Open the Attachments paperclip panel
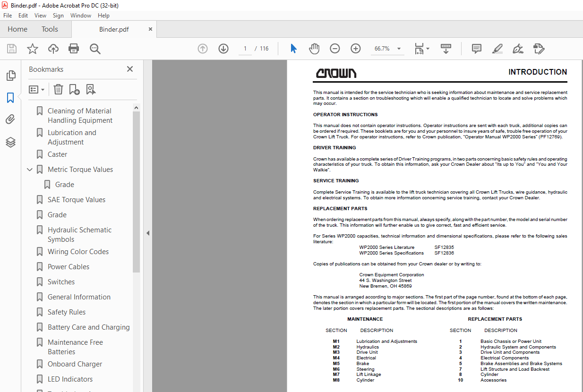This screenshot has width=583, height=392. (x=10, y=120)
